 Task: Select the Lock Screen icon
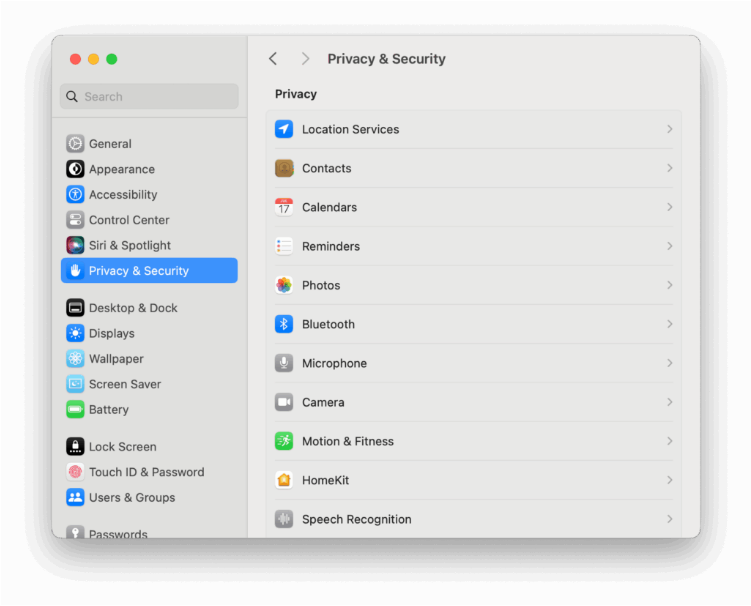(x=75, y=447)
